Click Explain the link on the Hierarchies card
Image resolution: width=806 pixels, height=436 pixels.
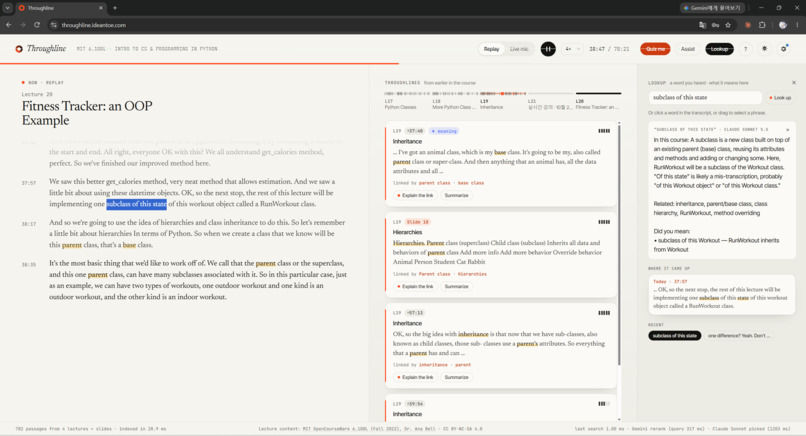(x=415, y=286)
